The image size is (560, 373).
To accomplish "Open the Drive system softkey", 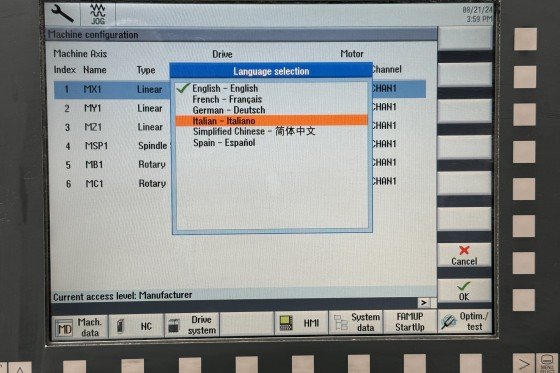I will [x=192, y=325].
